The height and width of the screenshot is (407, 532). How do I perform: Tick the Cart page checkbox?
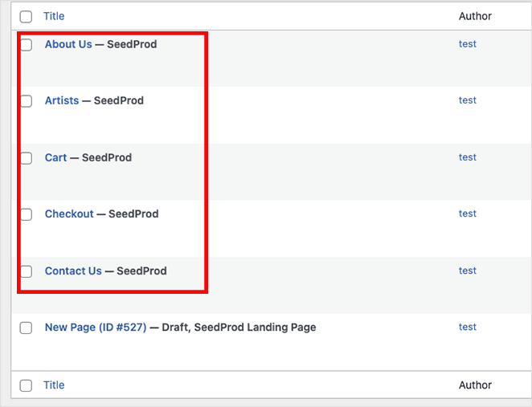27,158
